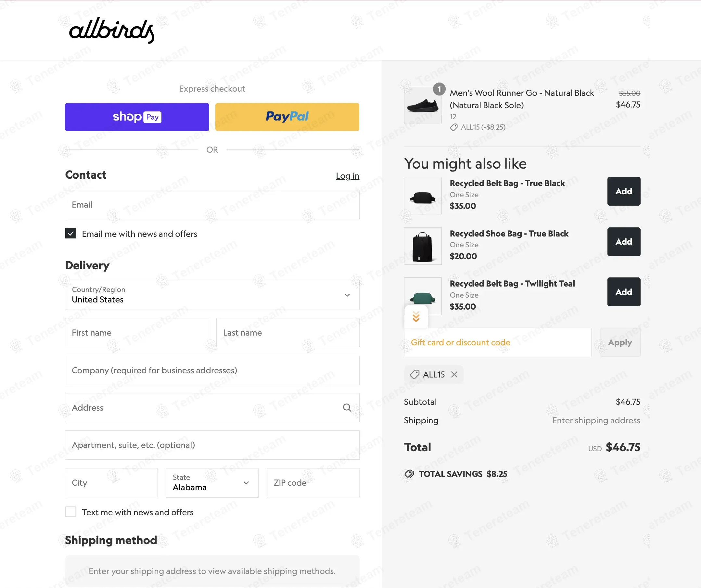Viewport: 701px width, 588px height.
Task: Click the orange double-chevron scroll icon
Action: tap(415, 316)
